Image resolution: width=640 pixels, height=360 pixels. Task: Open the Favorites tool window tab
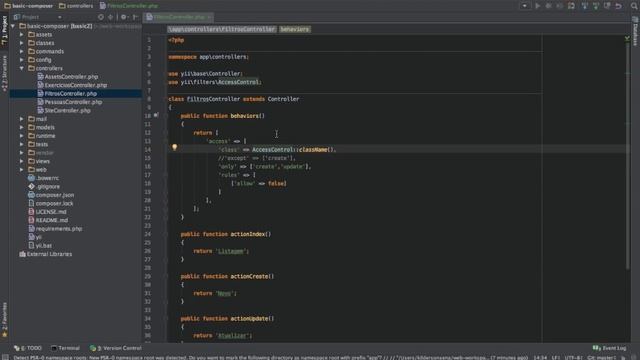point(4,320)
